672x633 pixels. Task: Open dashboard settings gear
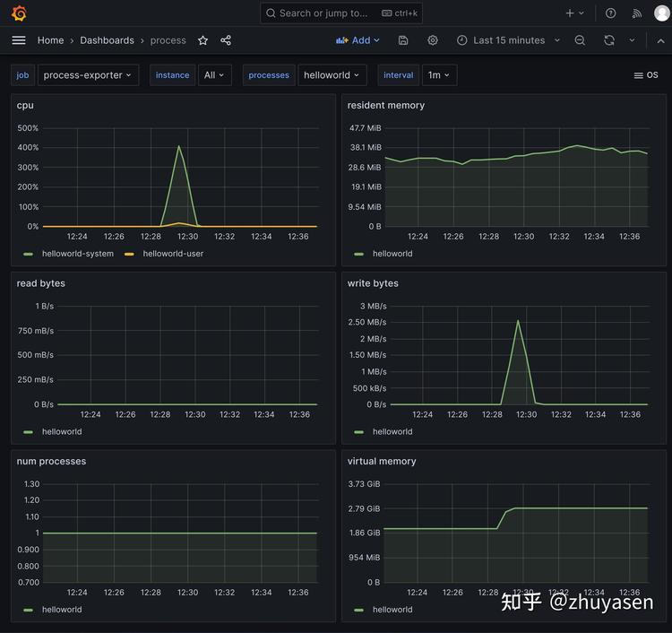pos(433,40)
